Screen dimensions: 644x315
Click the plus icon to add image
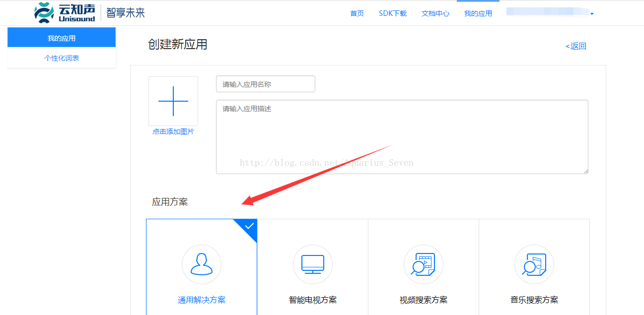point(173,101)
